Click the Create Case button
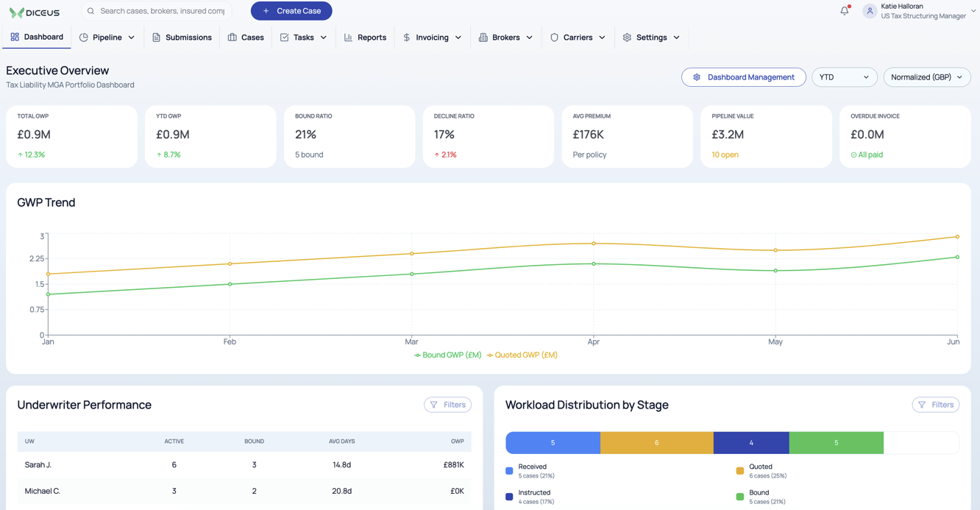 (x=291, y=11)
